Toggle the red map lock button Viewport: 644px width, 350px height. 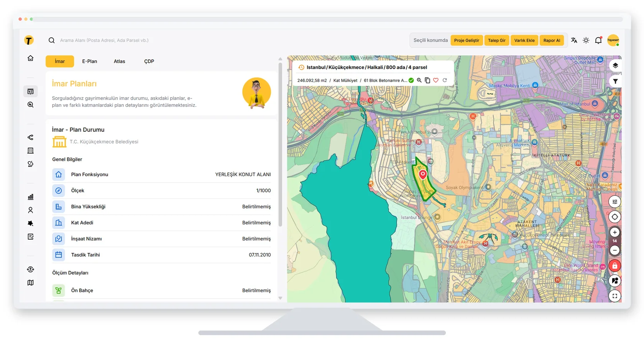click(615, 265)
